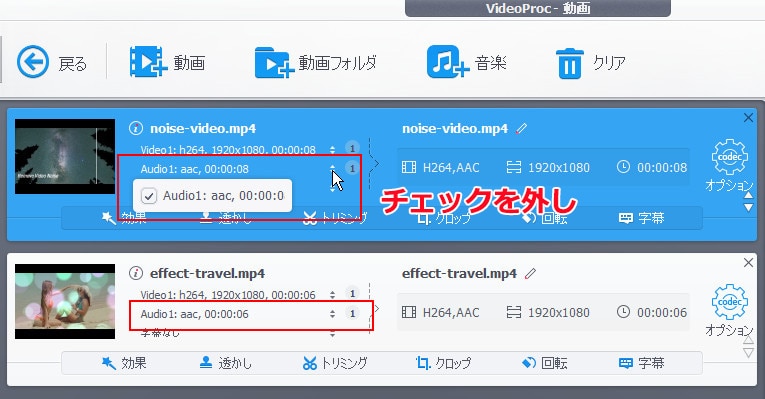Click 字幕 subtitle tool for effect-travel.mp4

(x=641, y=363)
